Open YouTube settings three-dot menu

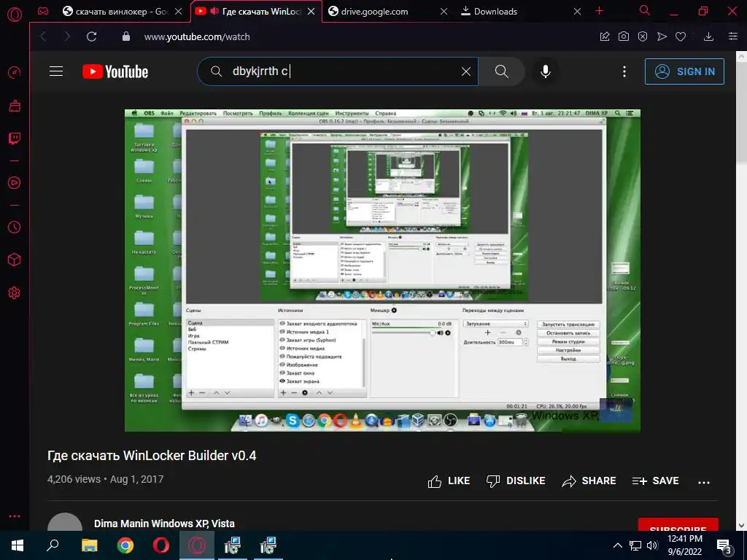(624, 71)
